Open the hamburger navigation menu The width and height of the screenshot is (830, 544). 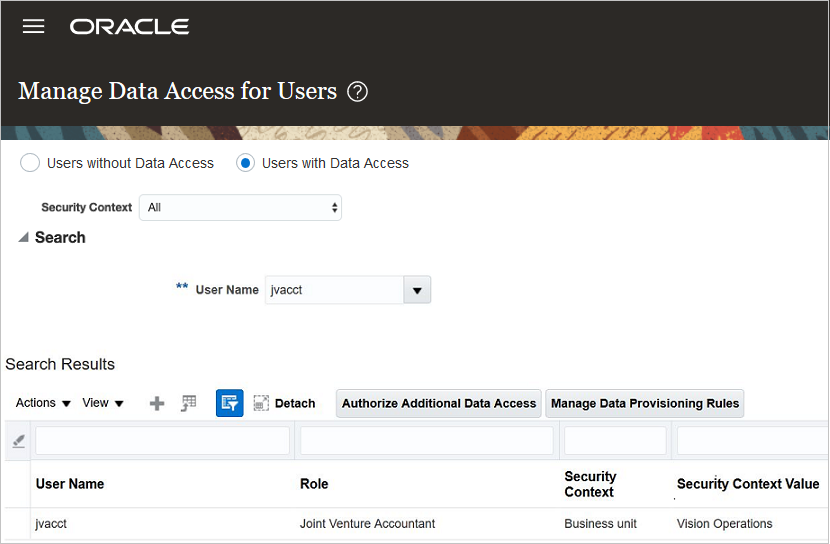33,27
